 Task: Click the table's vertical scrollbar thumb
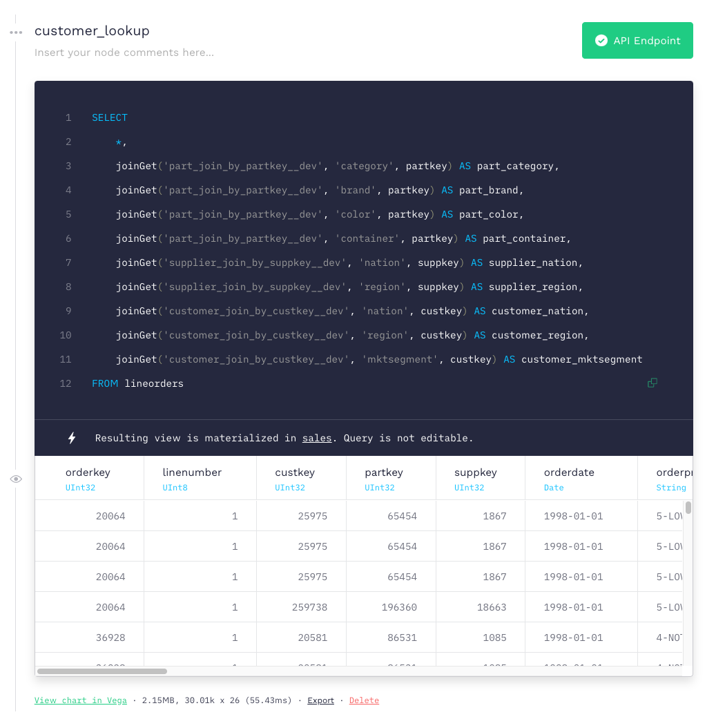click(688, 508)
